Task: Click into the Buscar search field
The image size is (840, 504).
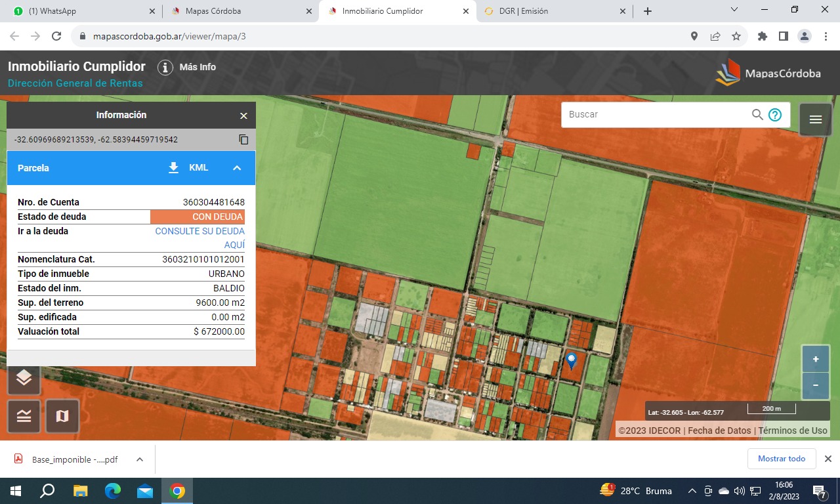Action: click(x=656, y=115)
